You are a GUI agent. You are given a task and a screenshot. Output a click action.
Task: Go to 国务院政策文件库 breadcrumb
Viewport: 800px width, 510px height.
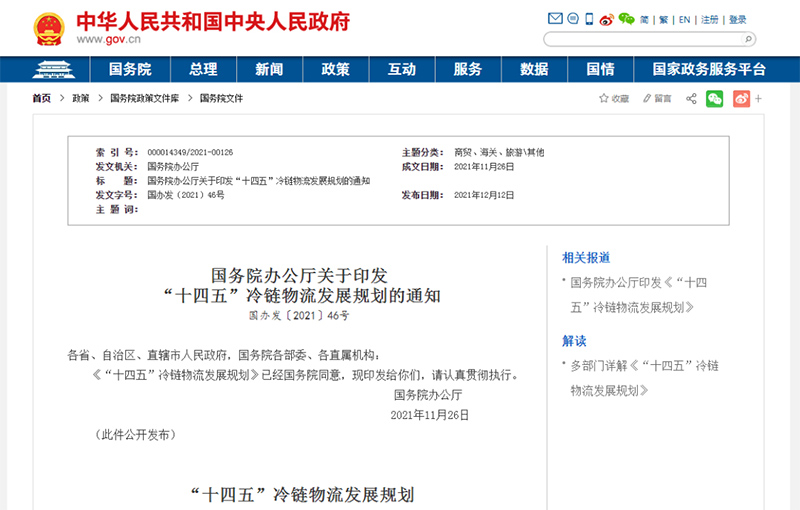pos(144,98)
